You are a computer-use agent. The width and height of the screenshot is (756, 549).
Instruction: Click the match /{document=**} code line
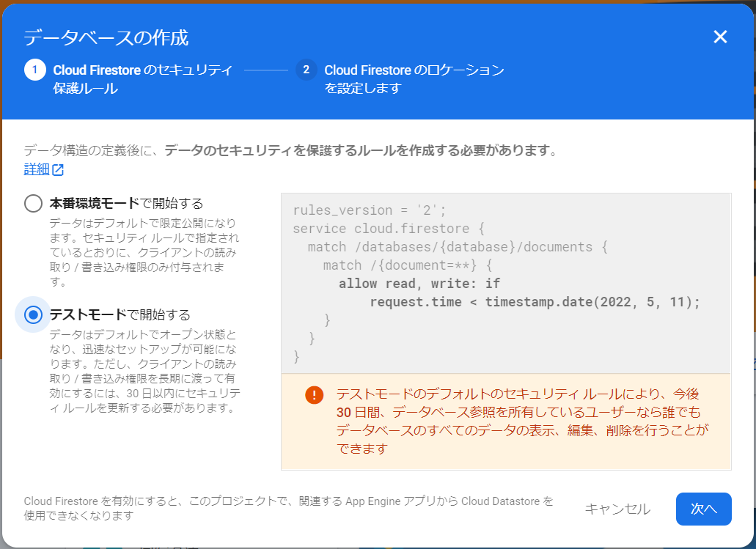[408, 265]
